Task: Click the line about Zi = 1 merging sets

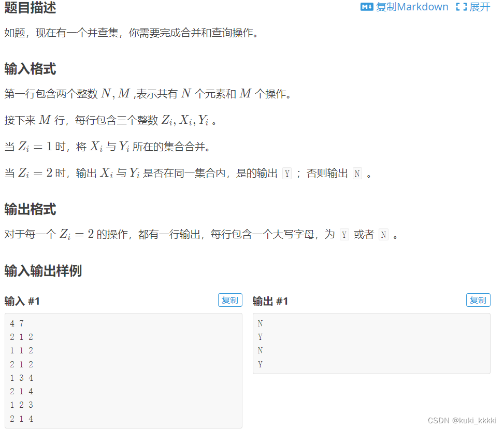Action: click(x=107, y=147)
